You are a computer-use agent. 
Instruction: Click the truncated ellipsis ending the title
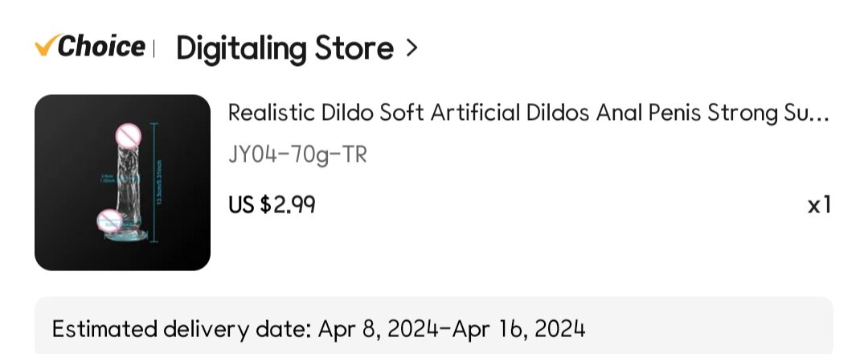pyautogui.click(x=817, y=114)
